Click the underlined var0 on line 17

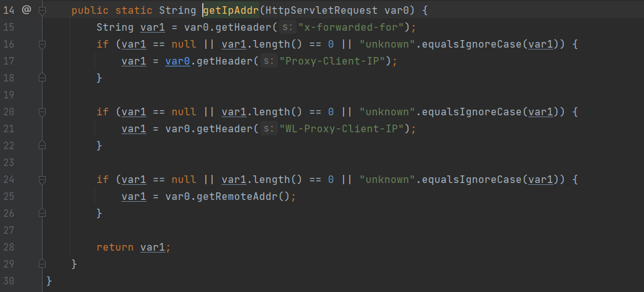pyautogui.click(x=177, y=61)
